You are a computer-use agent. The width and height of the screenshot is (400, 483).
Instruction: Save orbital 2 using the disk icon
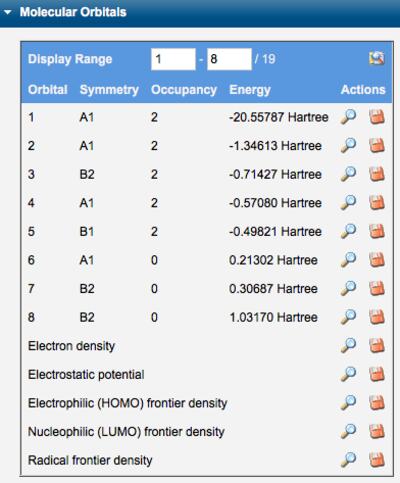[377, 146]
